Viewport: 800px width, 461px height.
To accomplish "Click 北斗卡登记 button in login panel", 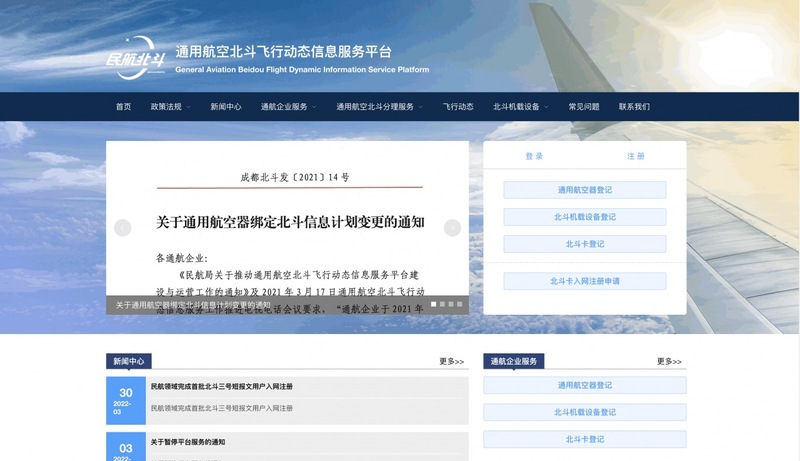I will 585,244.
